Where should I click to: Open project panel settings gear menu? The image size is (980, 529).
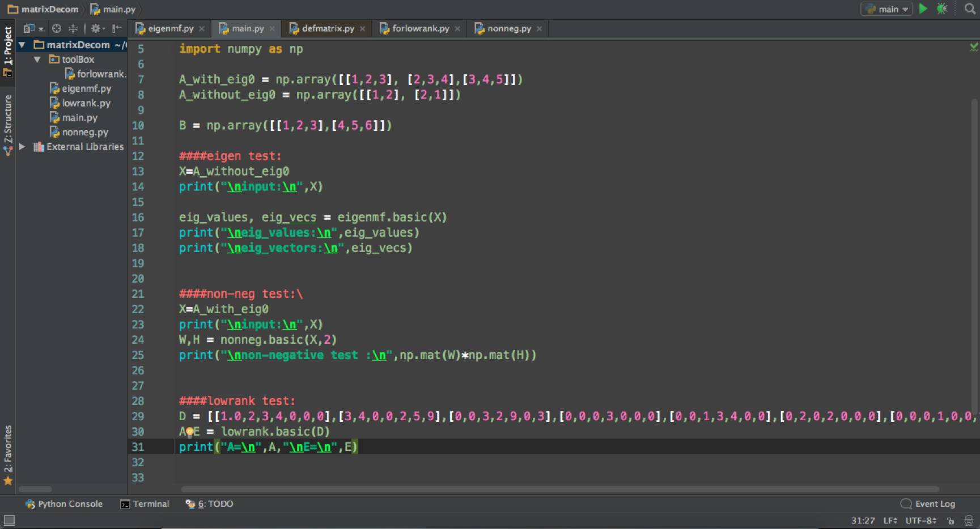[x=97, y=28]
